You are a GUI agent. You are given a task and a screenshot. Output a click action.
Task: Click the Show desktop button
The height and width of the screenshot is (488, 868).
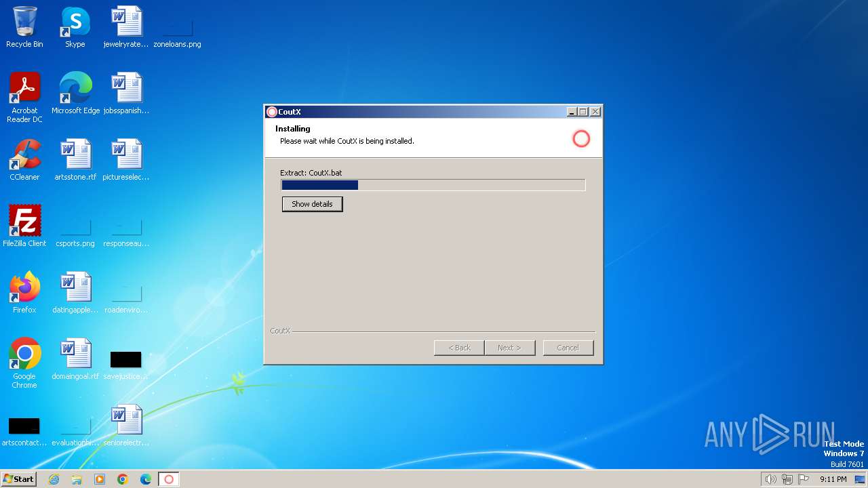click(860, 479)
